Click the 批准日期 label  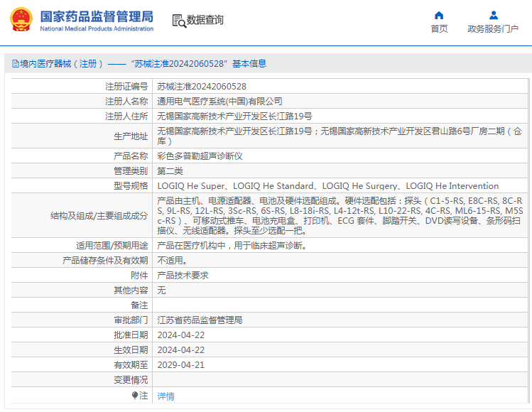point(131,335)
